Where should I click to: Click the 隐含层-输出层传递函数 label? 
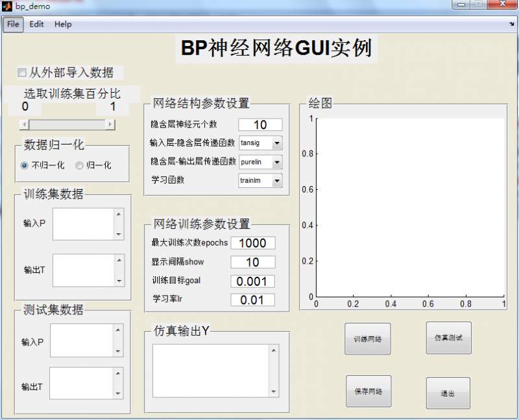193,161
